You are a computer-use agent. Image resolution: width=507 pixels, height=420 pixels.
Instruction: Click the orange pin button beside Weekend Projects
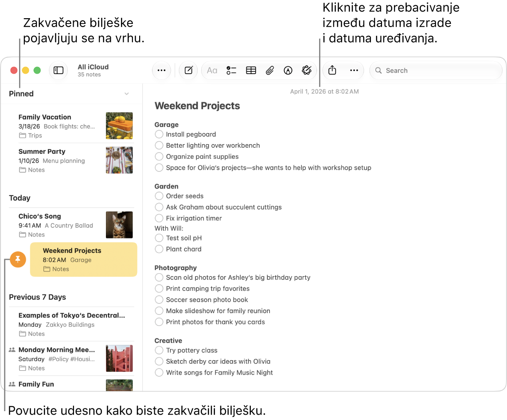[x=18, y=259]
